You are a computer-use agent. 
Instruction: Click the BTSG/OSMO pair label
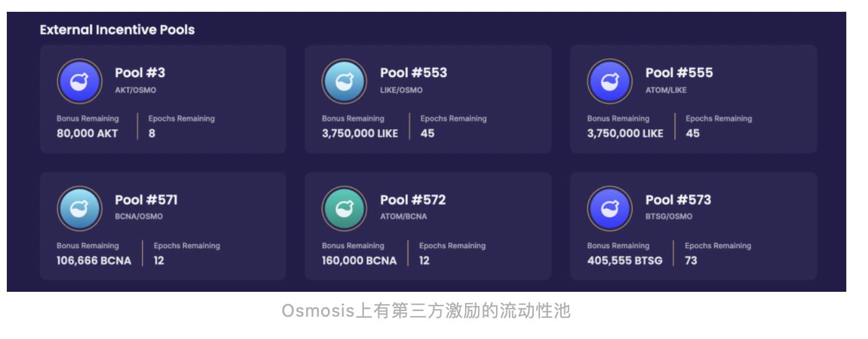tap(668, 217)
